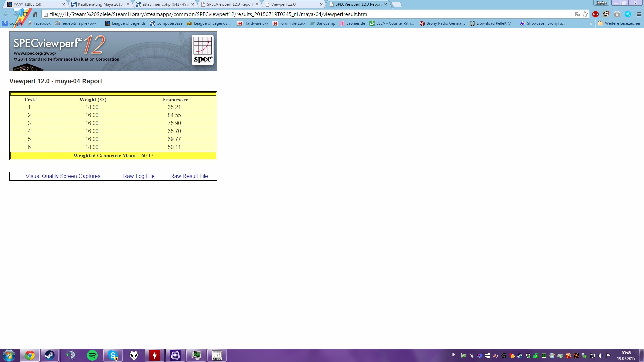Screen dimensions: 644x362
Task: Open the Adblock Plus extension
Action: click(596, 14)
